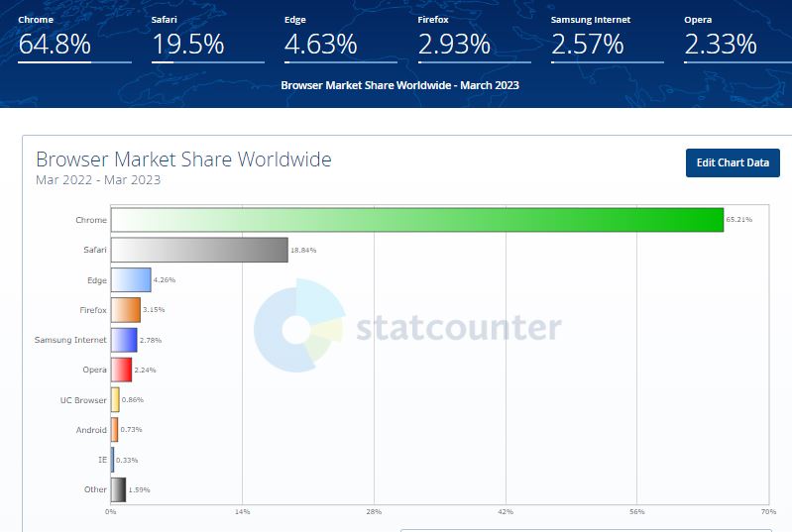Click the 70% x-axis tick label
792x532 pixels.
(x=768, y=512)
